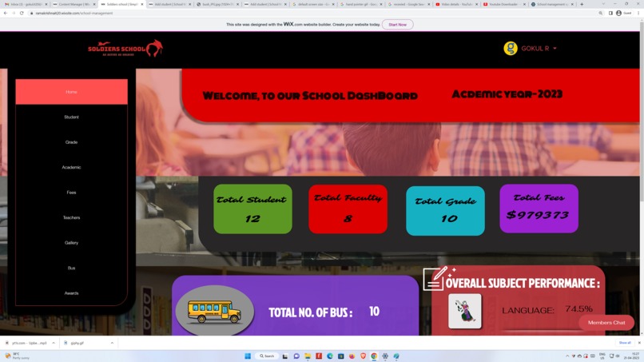Image resolution: width=644 pixels, height=362 pixels.
Task: Click the address bar URL
Action: (74, 13)
